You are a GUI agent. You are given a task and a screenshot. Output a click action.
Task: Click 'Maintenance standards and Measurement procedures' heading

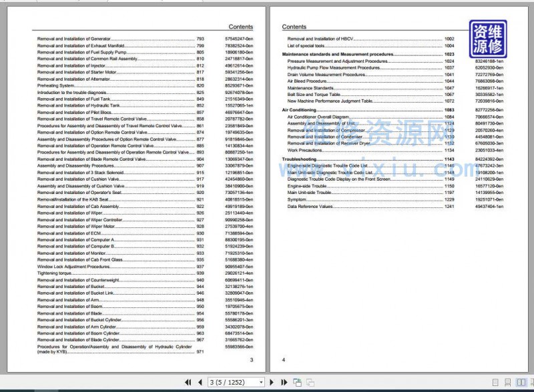(x=338, y=54)
